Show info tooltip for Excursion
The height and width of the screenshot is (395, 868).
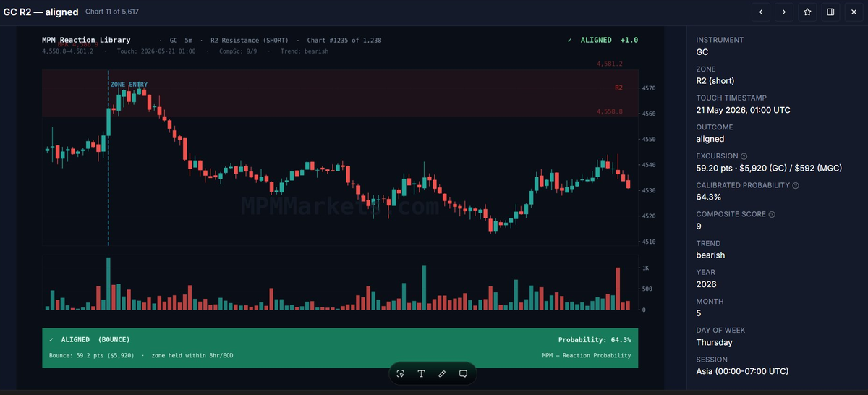744,156
